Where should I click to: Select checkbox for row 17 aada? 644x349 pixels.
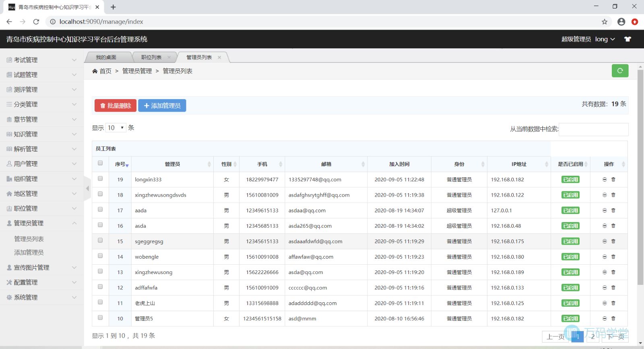(x=100, y=210)
